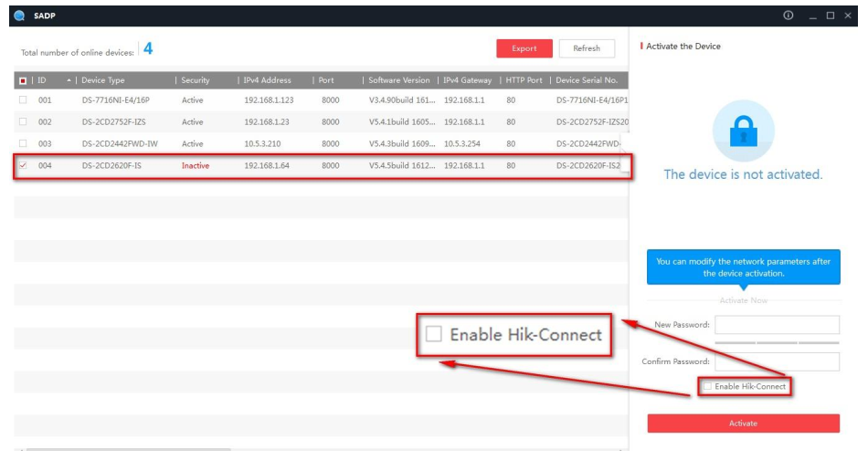Screen dimensions: 868x460
Task: Open the info icon in title bar
Action: (789, 16)
